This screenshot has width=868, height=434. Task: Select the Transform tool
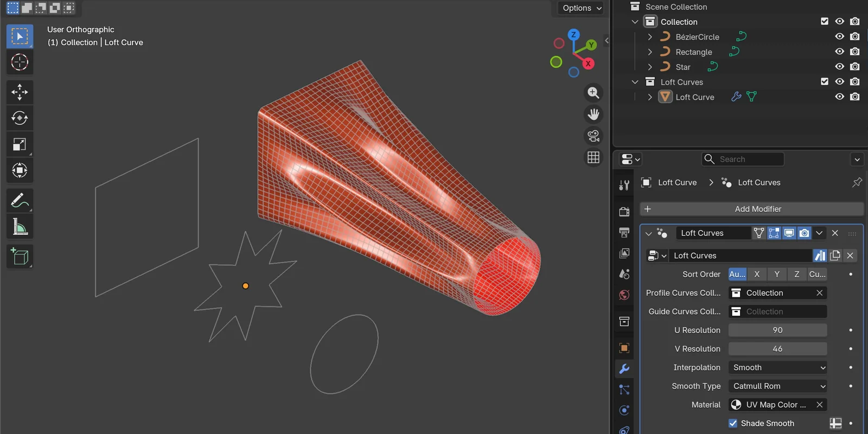20,170
